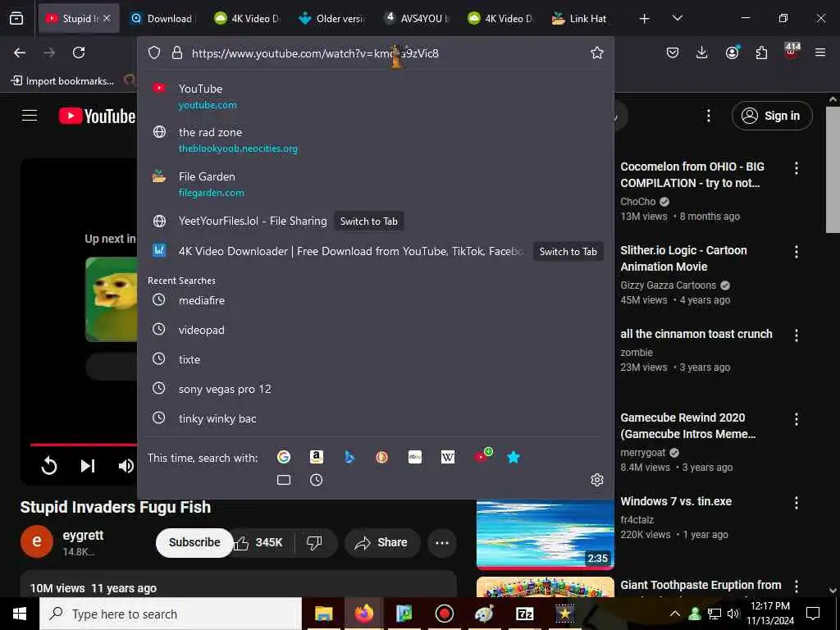This screenshot has height=630, width=840.
Task: Open search settings gear icon
Action: tap(597, 480)
